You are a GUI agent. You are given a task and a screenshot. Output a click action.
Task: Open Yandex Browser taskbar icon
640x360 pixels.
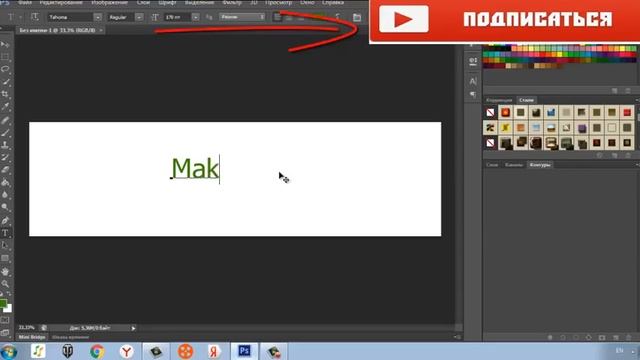point(127,351)
